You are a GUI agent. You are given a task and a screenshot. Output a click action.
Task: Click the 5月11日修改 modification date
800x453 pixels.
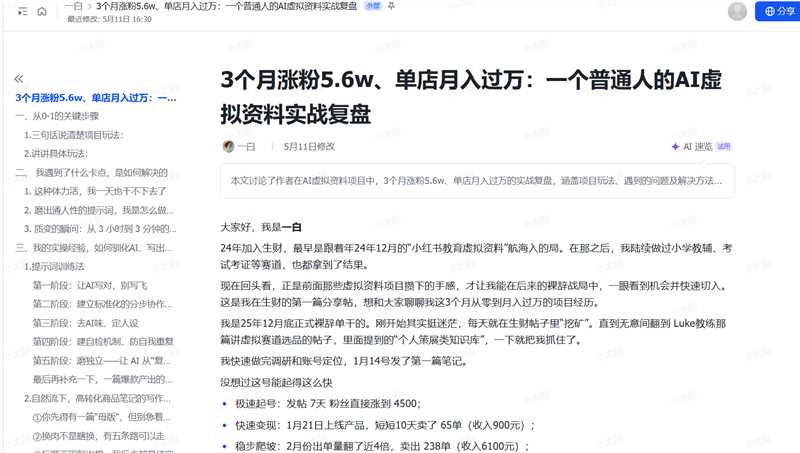[x=309, y=147]
